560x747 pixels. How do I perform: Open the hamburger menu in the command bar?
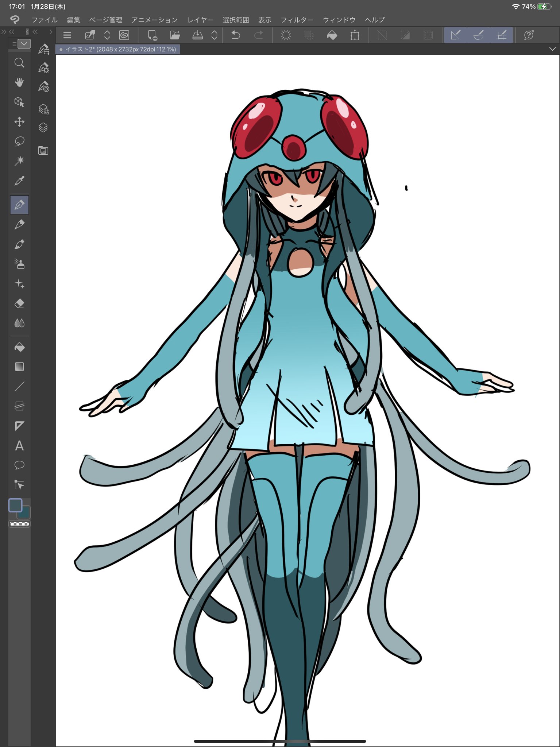67,35
